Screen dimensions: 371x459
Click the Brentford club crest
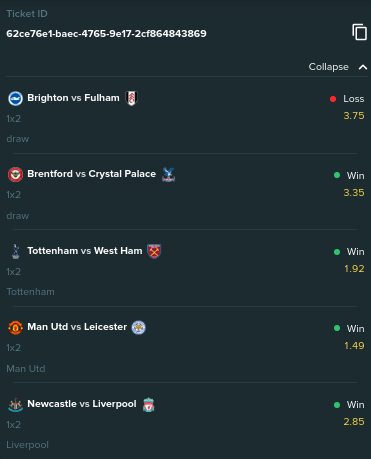[15, 174]
